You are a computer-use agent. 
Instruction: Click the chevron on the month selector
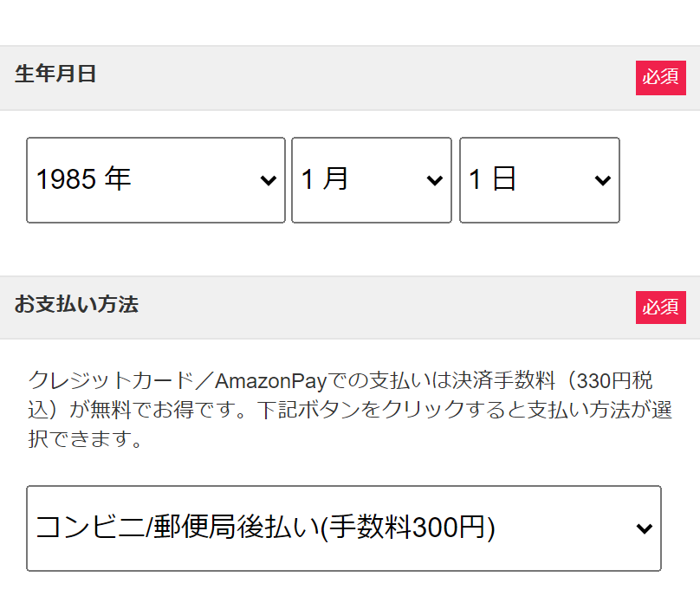[x=434, y=179]
